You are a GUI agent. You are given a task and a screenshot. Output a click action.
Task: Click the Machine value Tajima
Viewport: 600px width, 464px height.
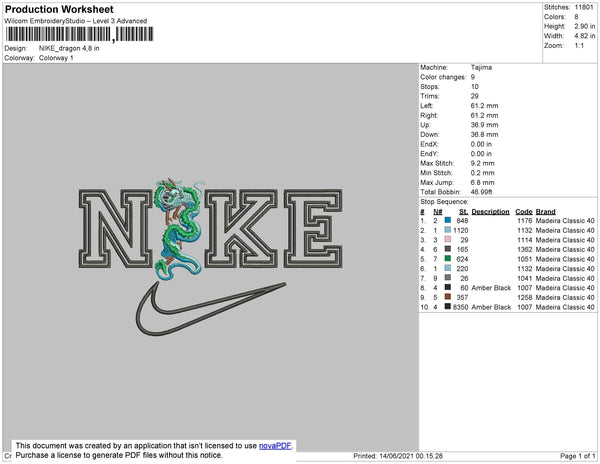(481, 67)
